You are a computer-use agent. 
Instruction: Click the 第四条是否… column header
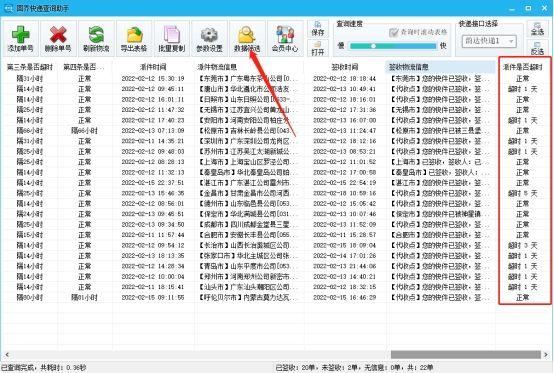click(x=84, y=67)
